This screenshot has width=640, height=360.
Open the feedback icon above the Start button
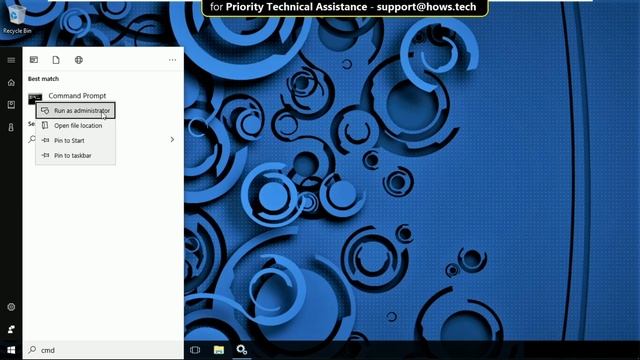(x=11, y=329)
